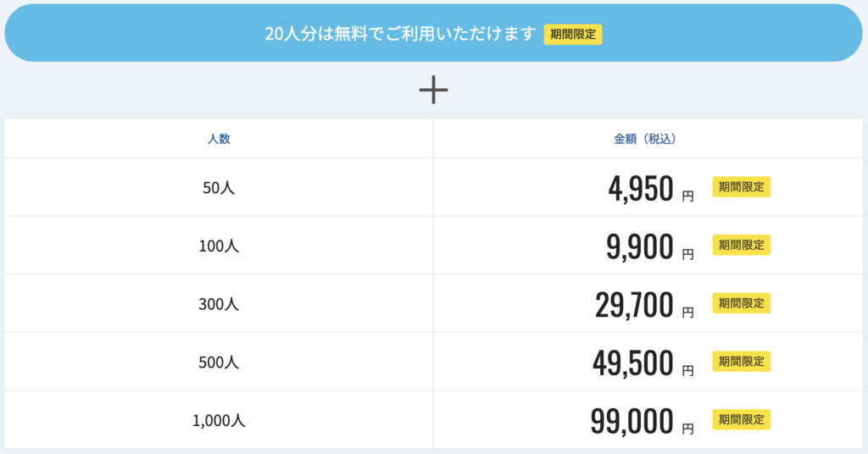Select the 300人 row label

coord(219,303)
